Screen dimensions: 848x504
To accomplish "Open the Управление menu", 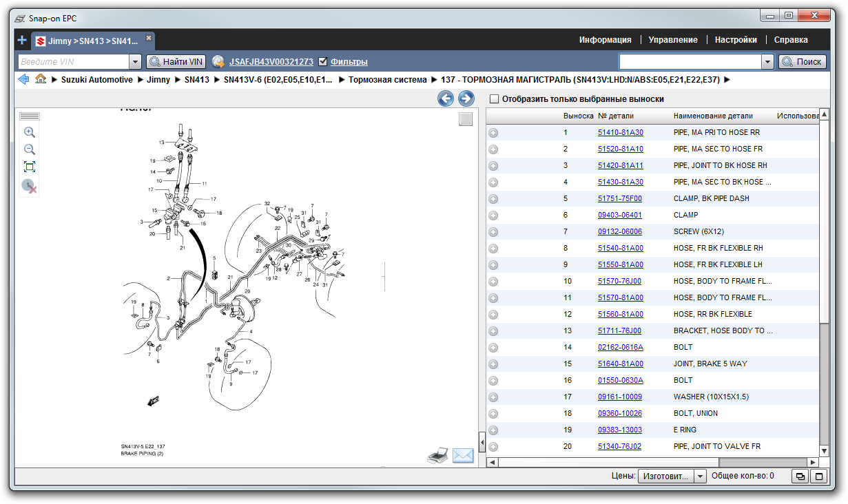I will (x=673, y=40).
